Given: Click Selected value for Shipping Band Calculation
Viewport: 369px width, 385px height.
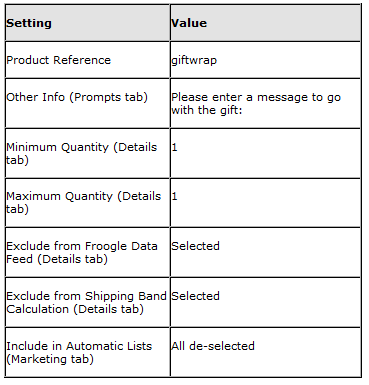Looking at the screenshot, I should pyautogui.click(x=195, y=296).
